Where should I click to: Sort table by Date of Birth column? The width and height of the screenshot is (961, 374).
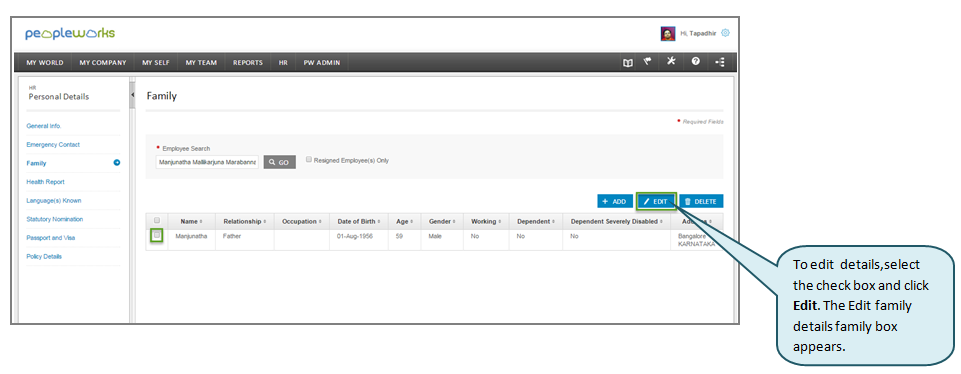click(358, 221)
